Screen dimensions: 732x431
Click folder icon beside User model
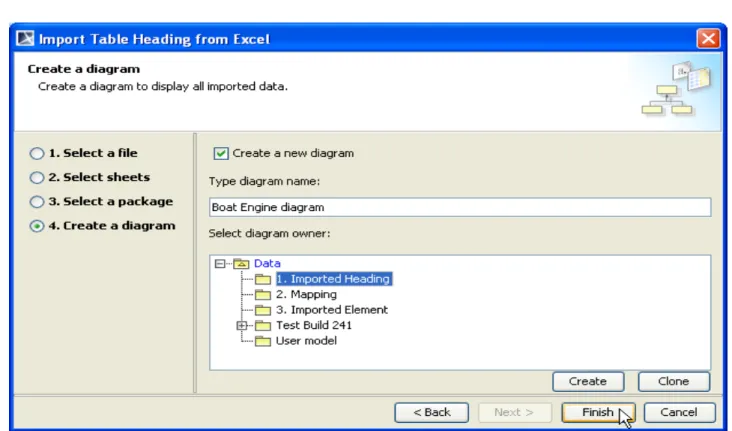click(263, 341)
